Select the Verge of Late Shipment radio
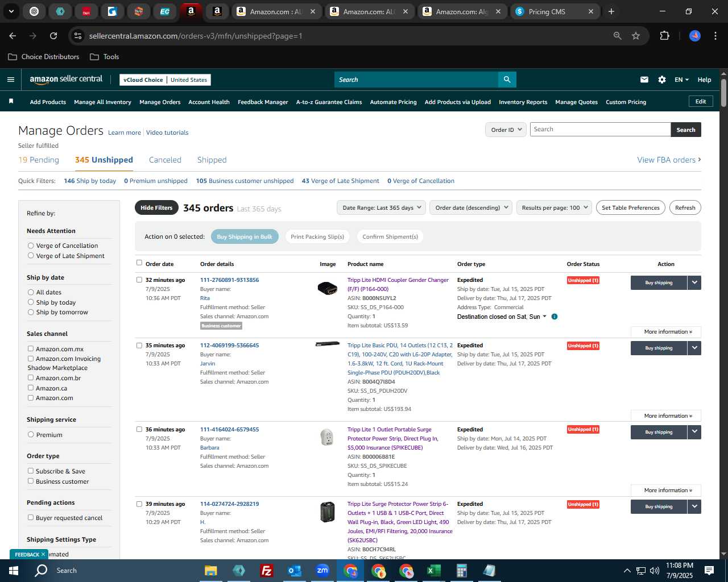 click(31, 256)
